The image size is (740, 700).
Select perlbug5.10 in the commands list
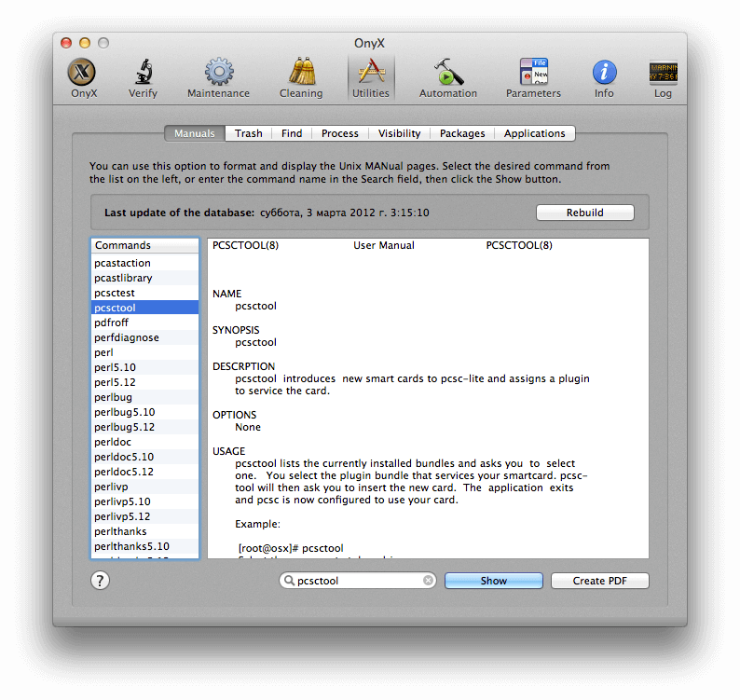[144, 412]
